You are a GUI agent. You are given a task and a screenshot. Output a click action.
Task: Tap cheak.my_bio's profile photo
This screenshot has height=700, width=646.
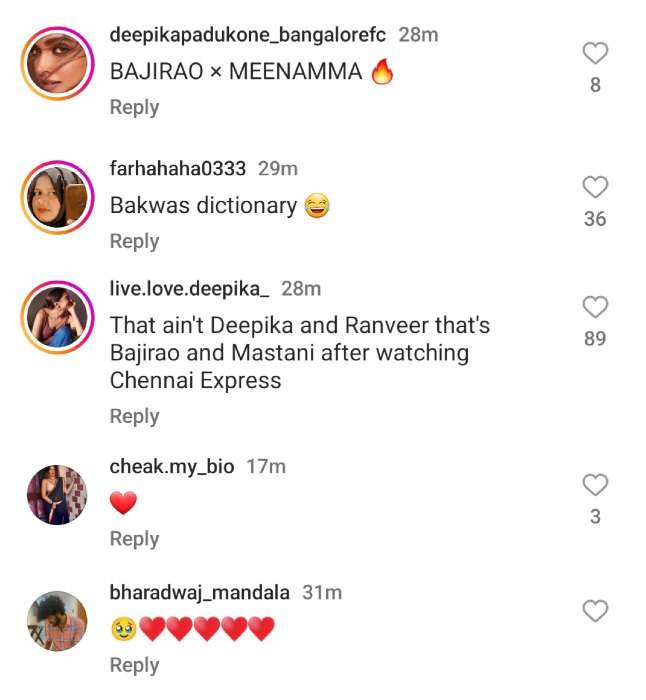point(57,494)
